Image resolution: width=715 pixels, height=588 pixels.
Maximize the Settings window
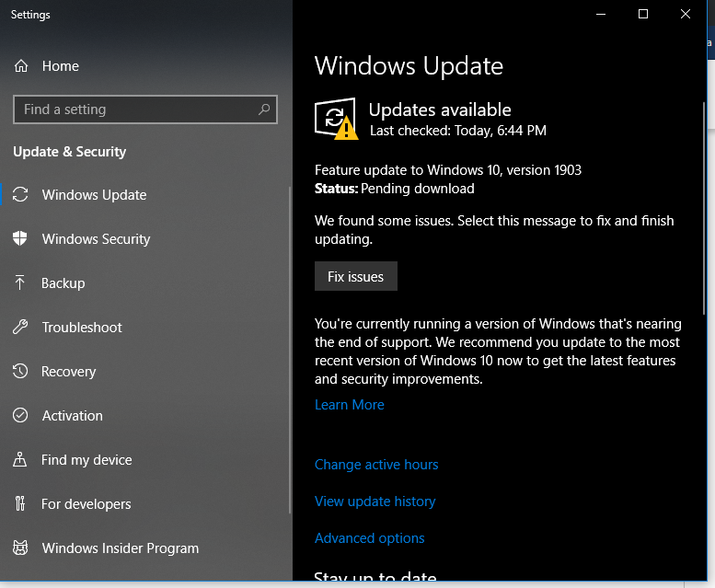[x=643, y=14]
